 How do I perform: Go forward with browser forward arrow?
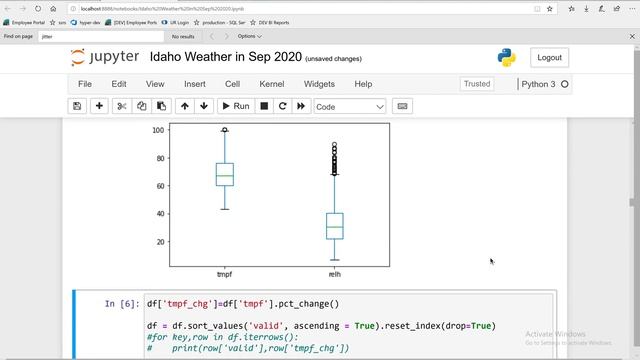(23, 9)
